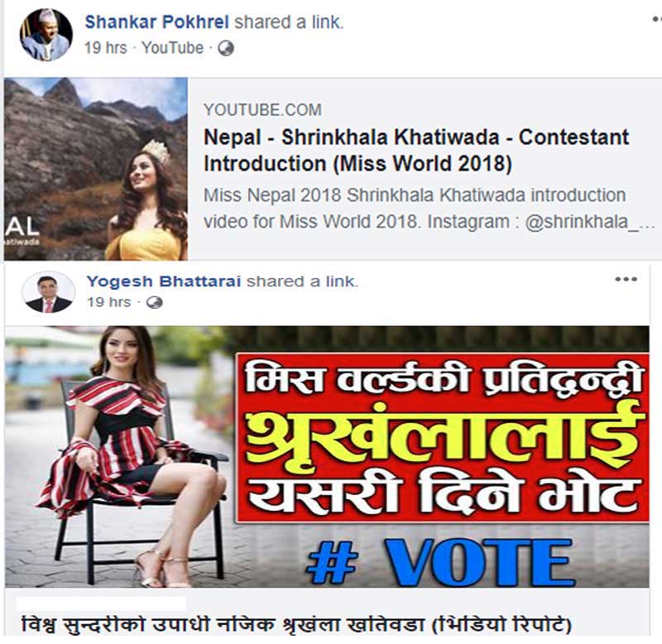Open the Miss World mountain video thumbnail
This screenshot has height=644, width=662.
coord(96,169)
